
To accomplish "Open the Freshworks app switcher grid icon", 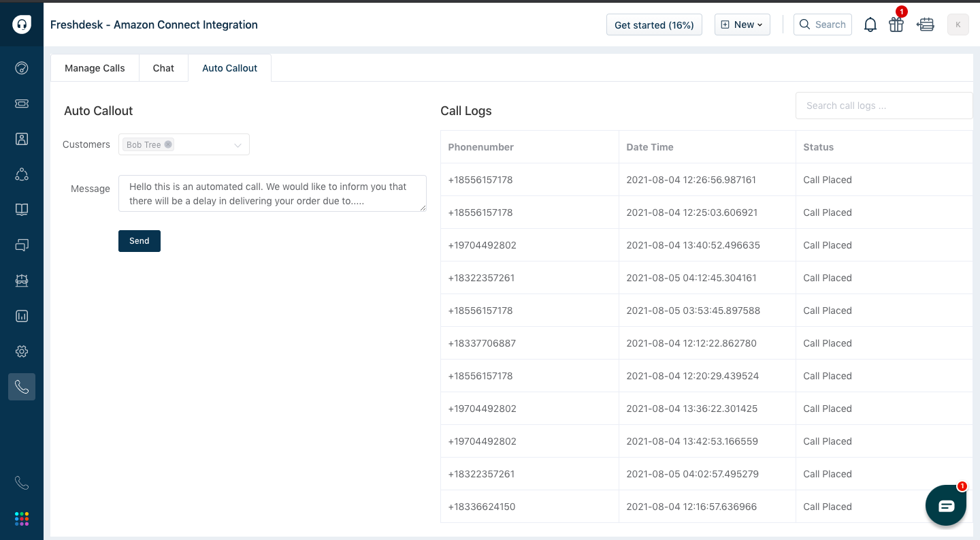I will [x=22, y=518].
